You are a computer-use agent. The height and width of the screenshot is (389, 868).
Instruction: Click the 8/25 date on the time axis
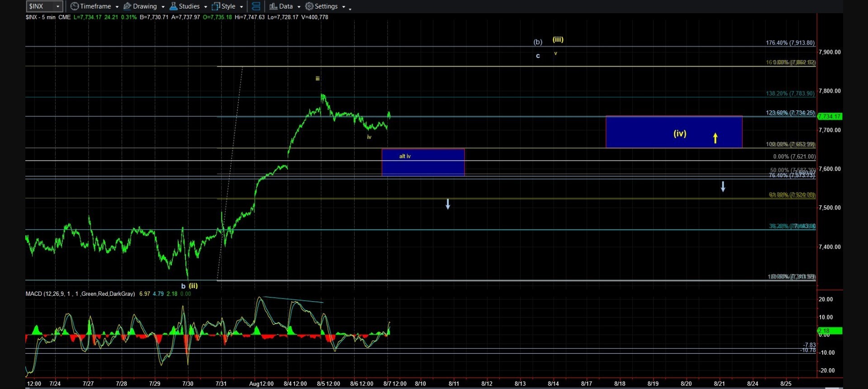coord(786,384)
